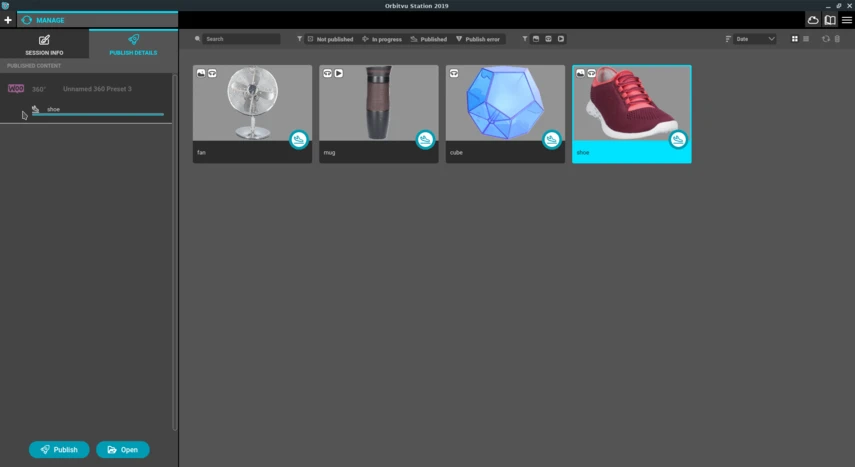
Task: Click the publish status badge on fan
Action: pos(299,140)
